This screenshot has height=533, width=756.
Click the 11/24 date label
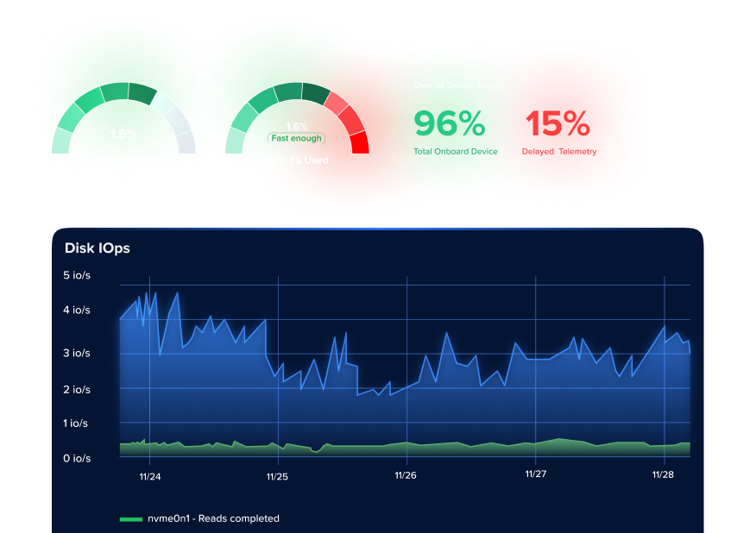150,477
